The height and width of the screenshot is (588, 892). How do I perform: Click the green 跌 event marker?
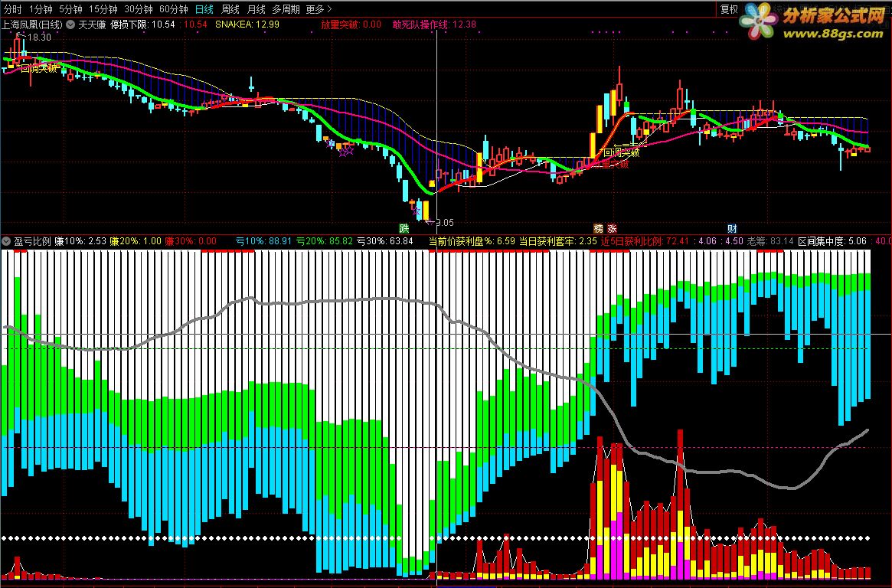click(404, 228)
